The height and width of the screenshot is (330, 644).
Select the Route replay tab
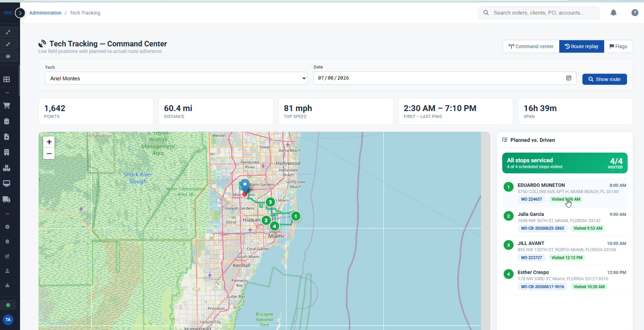(582, 46)
